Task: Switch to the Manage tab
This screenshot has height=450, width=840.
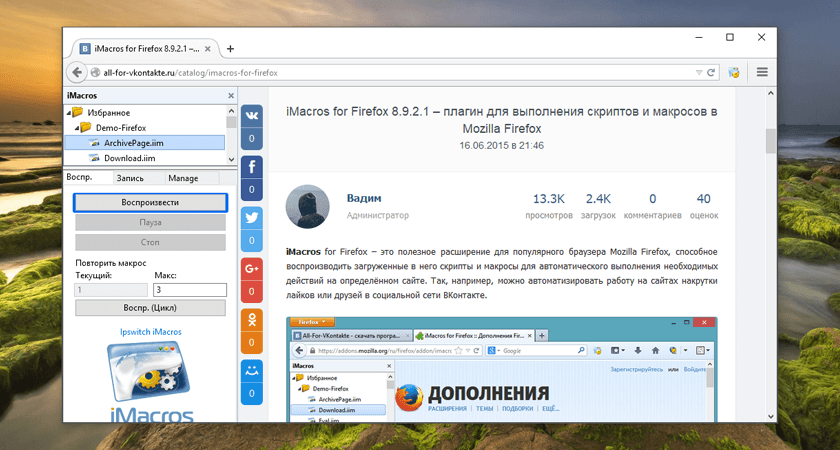Action: 191,178
